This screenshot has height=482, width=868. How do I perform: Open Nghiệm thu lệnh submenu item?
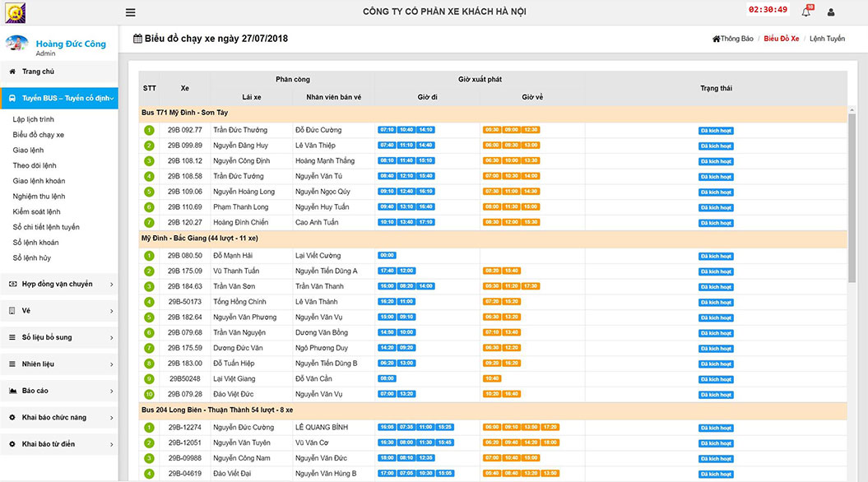[x=39, y=197]
